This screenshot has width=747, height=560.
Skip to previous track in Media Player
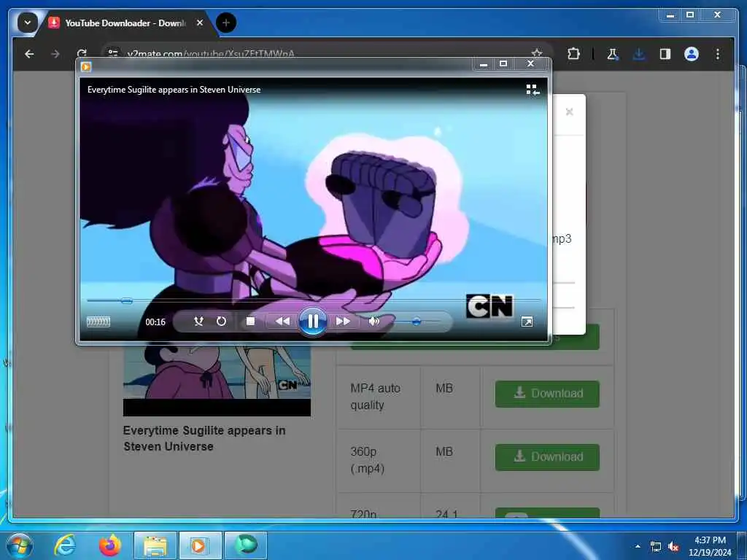(x=282, y=322)
